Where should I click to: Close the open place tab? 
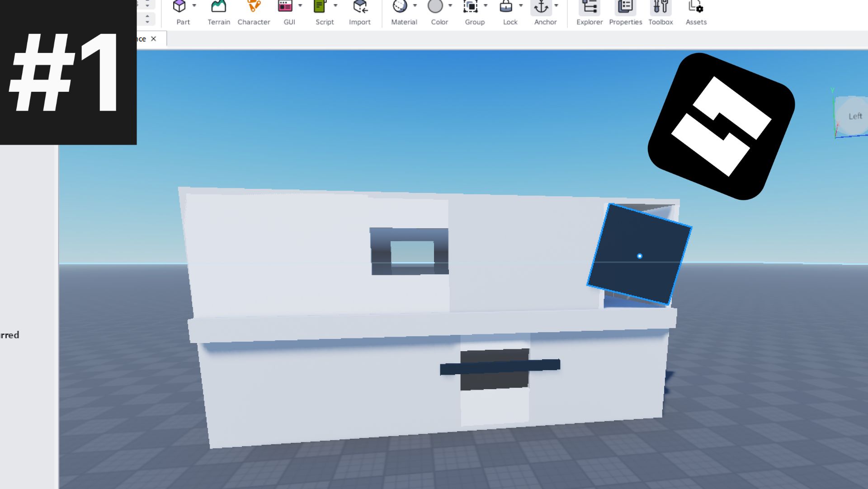154,39
